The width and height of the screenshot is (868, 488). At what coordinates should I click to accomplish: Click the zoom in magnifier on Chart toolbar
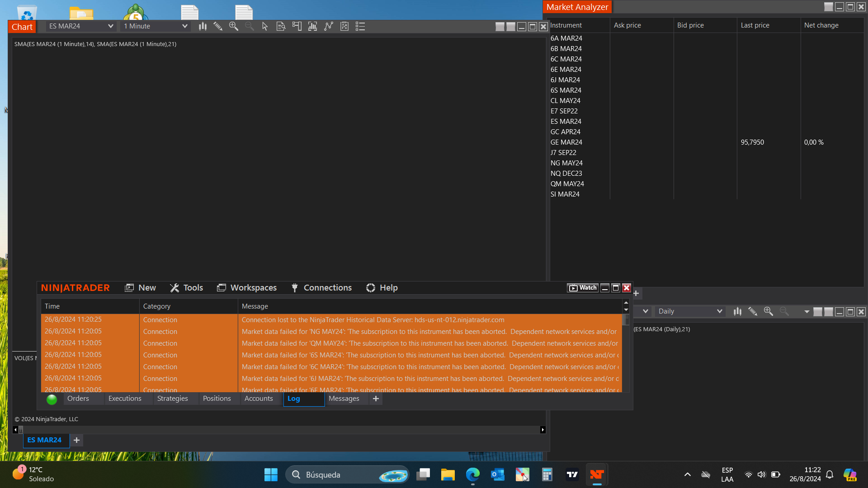click(234, 26)
